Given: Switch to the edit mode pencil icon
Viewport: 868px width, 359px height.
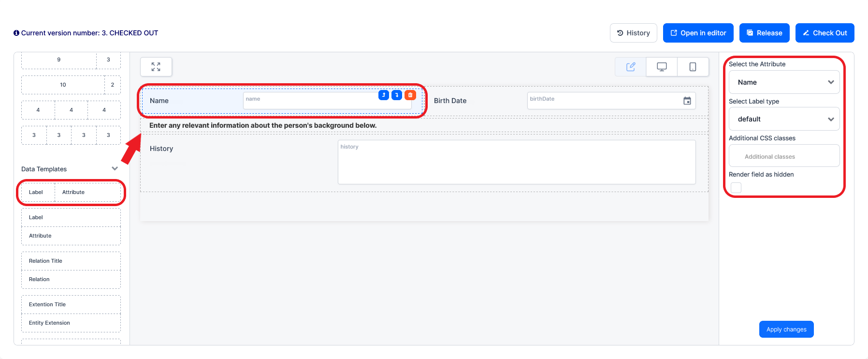Looking at the screenshot, I should [631, 67].
